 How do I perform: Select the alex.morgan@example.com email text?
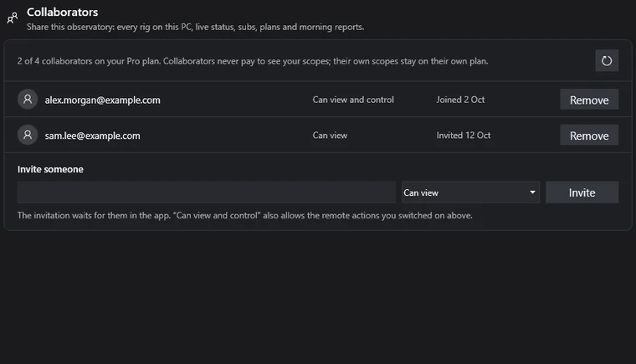(x=103, y=100)
